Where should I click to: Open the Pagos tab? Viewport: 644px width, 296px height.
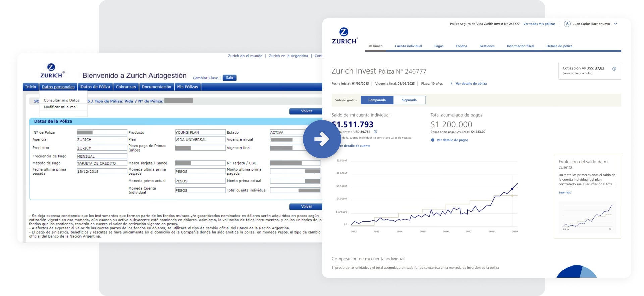tap(439, 46)
